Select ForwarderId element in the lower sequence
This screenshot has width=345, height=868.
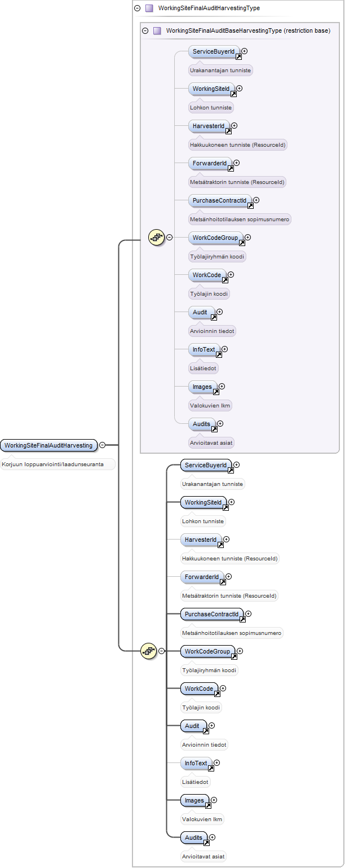202,577
